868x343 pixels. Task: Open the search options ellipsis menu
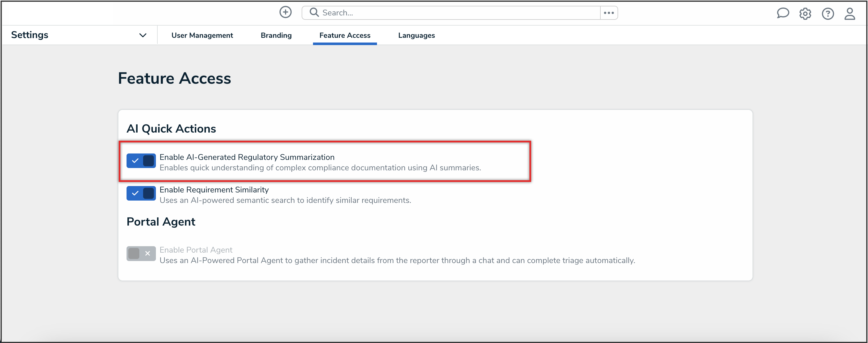point(609,13)
